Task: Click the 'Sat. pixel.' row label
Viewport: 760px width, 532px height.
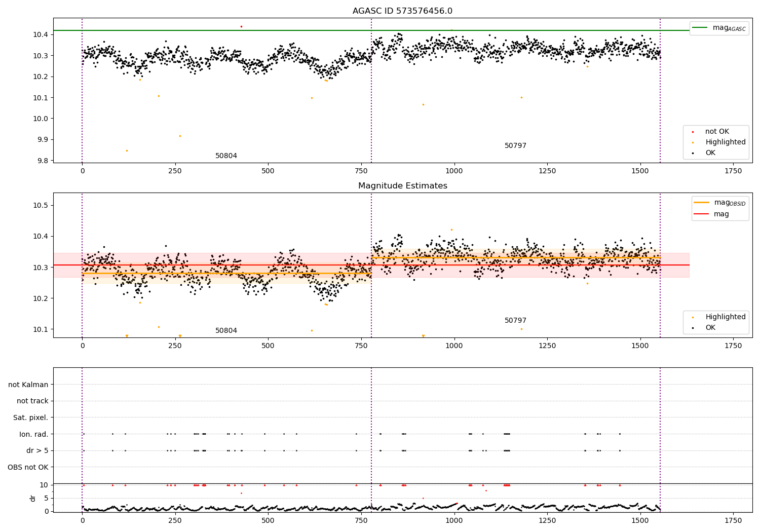Action: click(31, 418)
